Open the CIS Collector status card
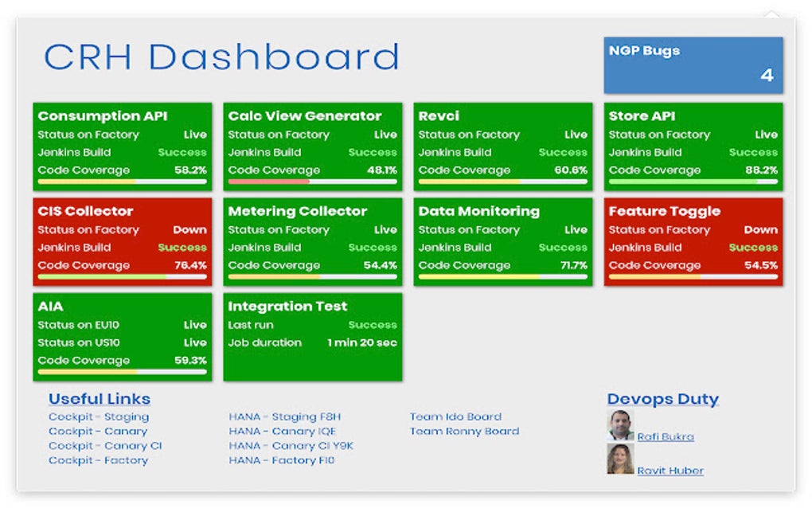Screen dimensions: 812x508 click(123, 242)
